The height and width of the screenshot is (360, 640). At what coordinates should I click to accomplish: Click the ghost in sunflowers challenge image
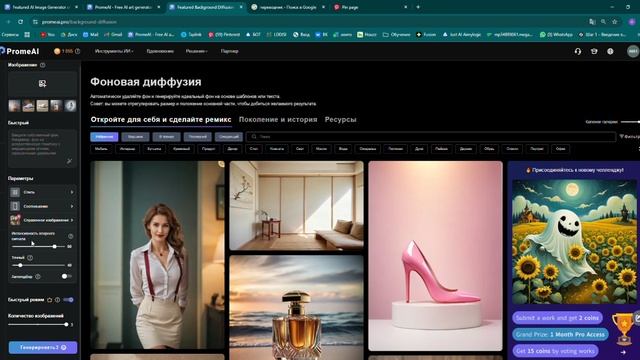pos(575,242)
